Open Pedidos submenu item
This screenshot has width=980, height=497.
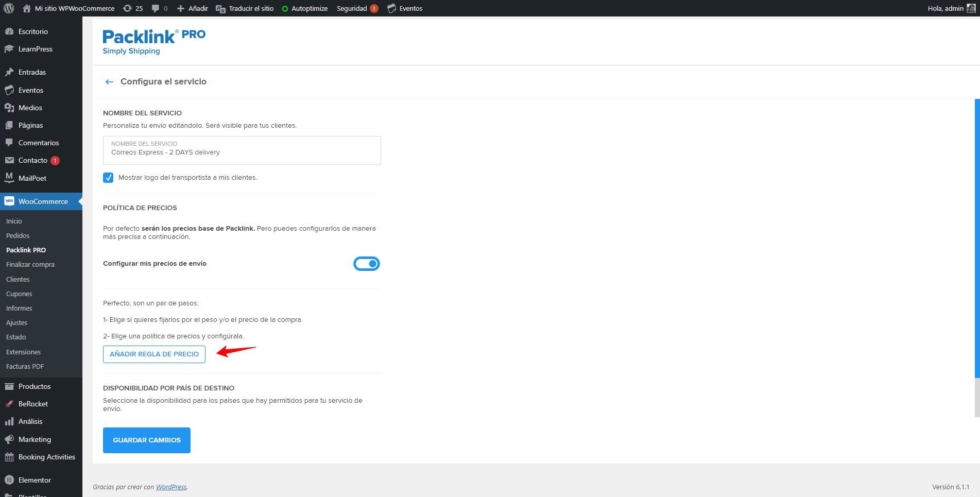point(18,235)
